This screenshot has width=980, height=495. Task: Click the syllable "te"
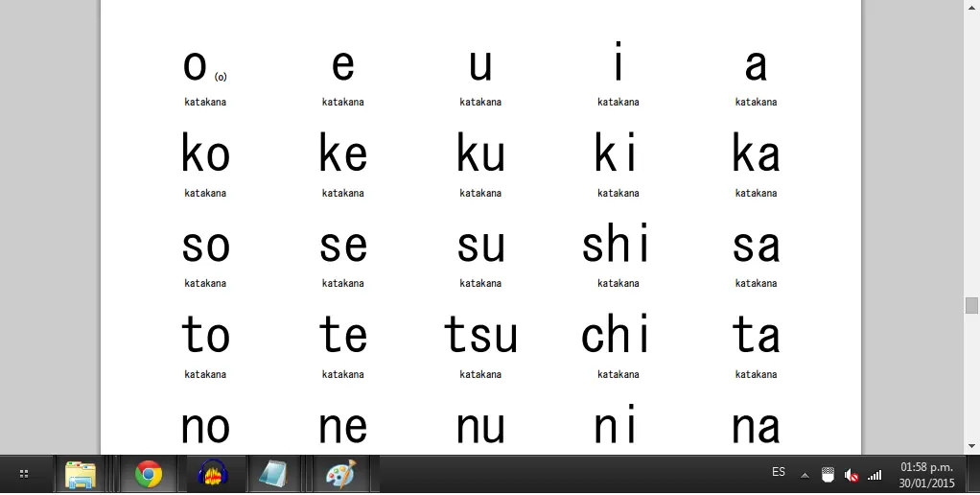(342, 334)
